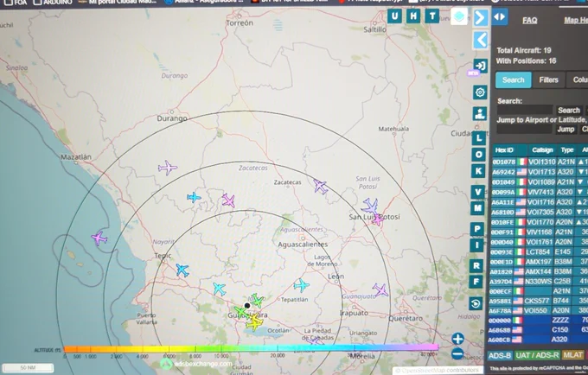
Task: Select the CKS577 aircraft row
Action: pyautogui.click(x=538, y=301)
